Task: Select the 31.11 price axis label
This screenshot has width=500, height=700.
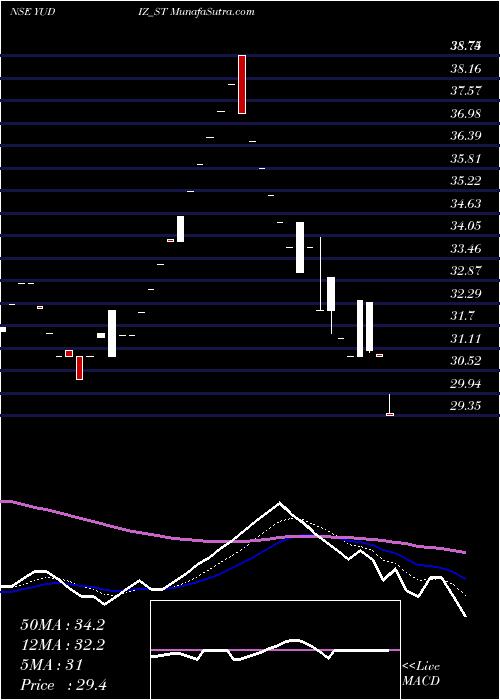Action: pos(465,339)
